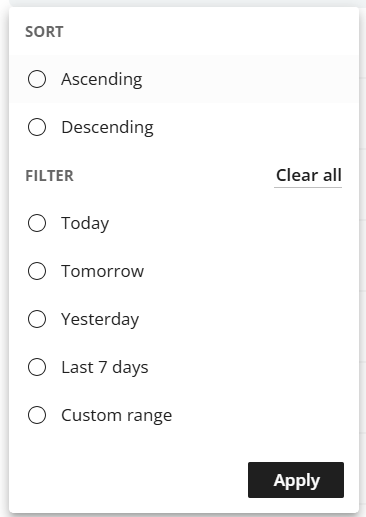Click the "Last 7 days" label text
366x517 pixels.
coord(105,368)
